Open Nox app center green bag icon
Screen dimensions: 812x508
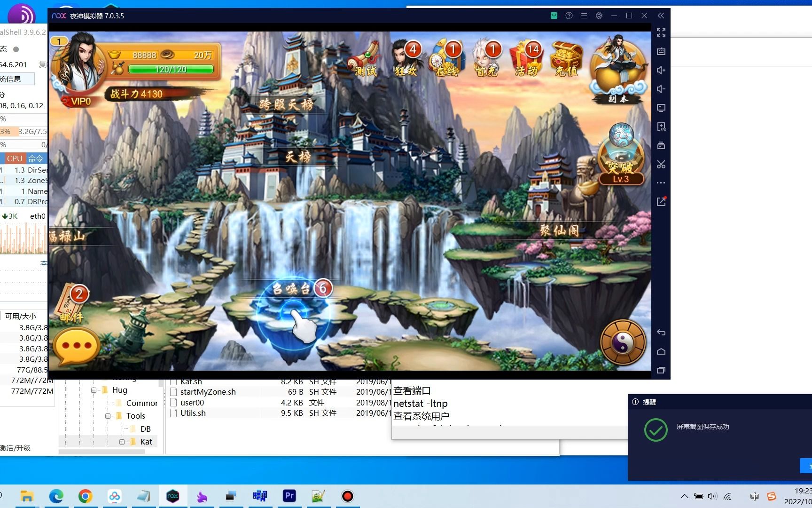pos(554,16)
